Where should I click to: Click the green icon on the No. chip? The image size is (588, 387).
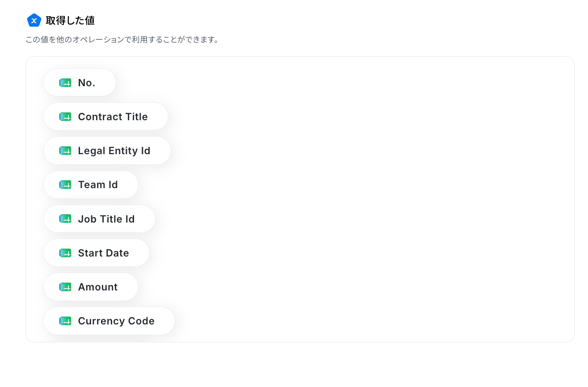[x=65, y=83]
